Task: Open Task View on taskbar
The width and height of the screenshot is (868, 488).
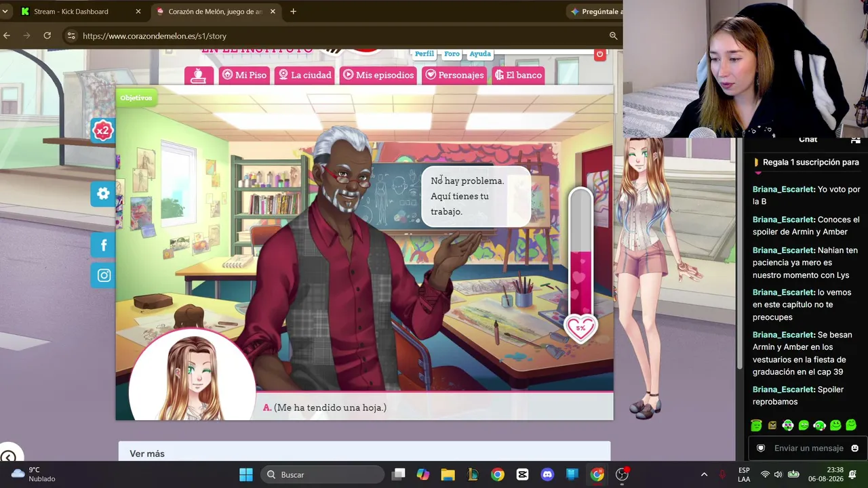Action: [399, 474]
